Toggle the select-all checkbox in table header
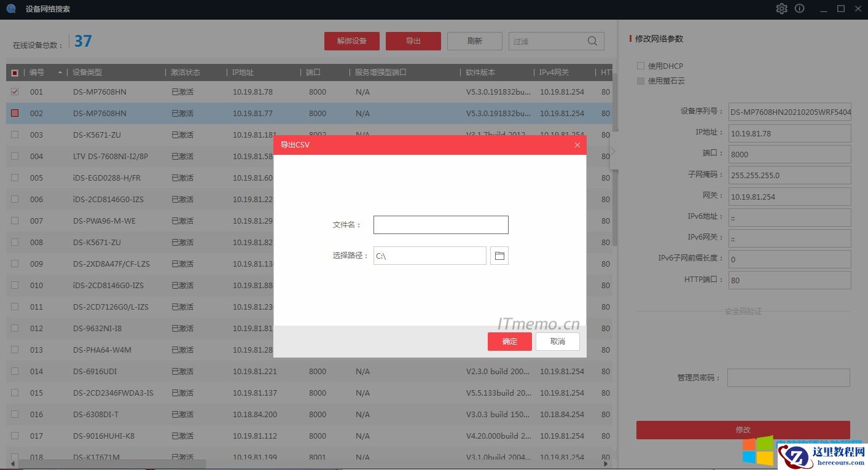Image resolution: width=868 pixels, height=470 pixels. point(15,72)
